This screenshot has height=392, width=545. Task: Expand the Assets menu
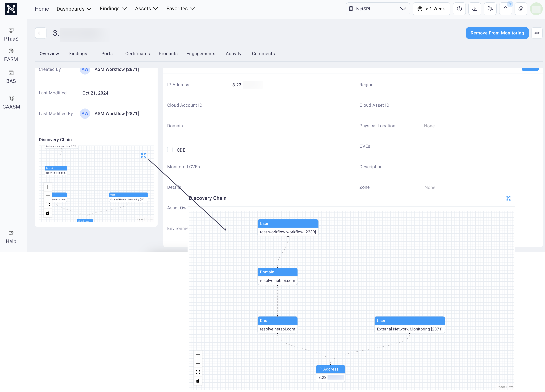[x=146, y=9]
